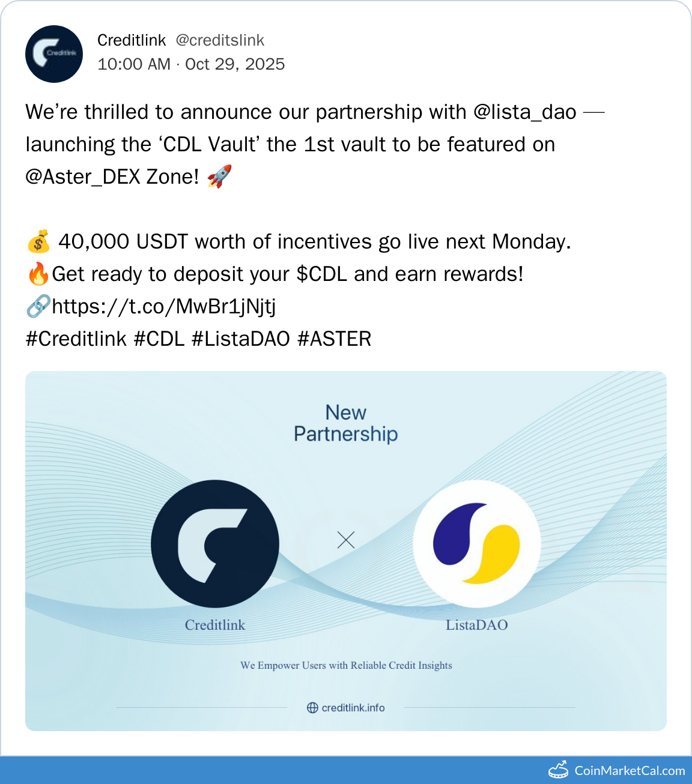Follow the t.co/MwBr1jNjtj link

(x=163, y=307)
